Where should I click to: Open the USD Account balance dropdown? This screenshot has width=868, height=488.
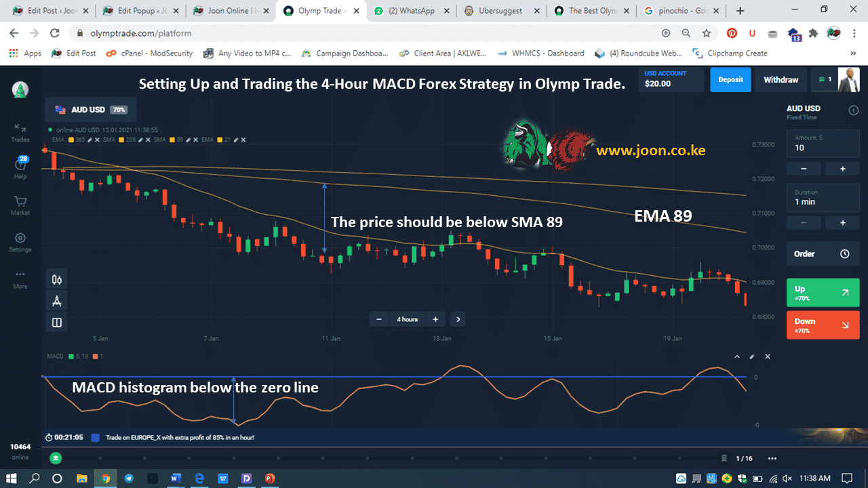671,80
